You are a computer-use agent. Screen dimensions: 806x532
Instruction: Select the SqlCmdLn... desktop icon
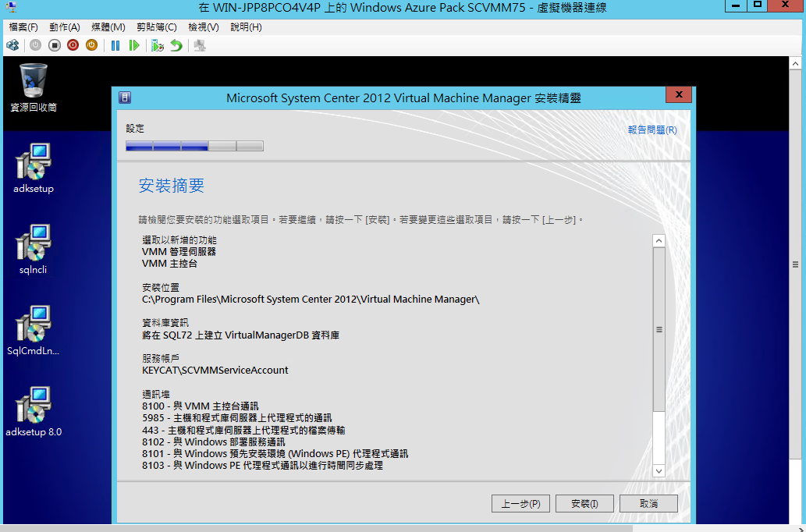[x=34, y=331]
